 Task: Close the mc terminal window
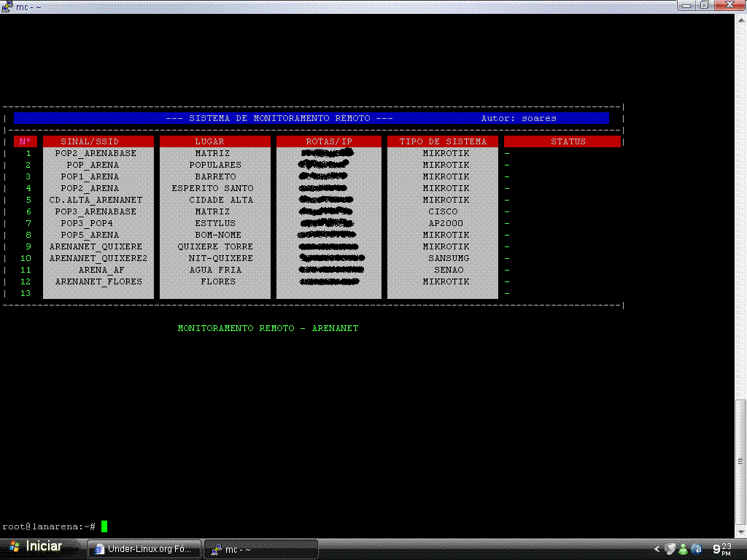[729, 6]
